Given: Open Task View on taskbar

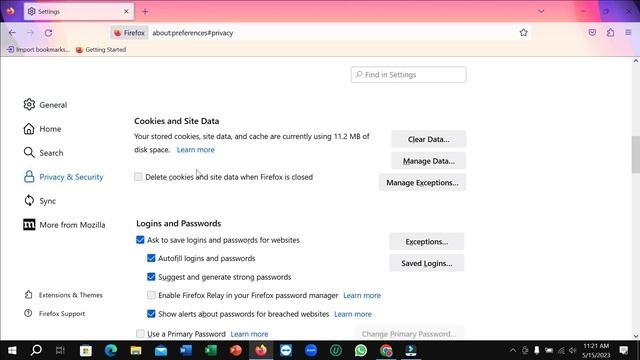Looking at the screenshot, I should point(60,350).
